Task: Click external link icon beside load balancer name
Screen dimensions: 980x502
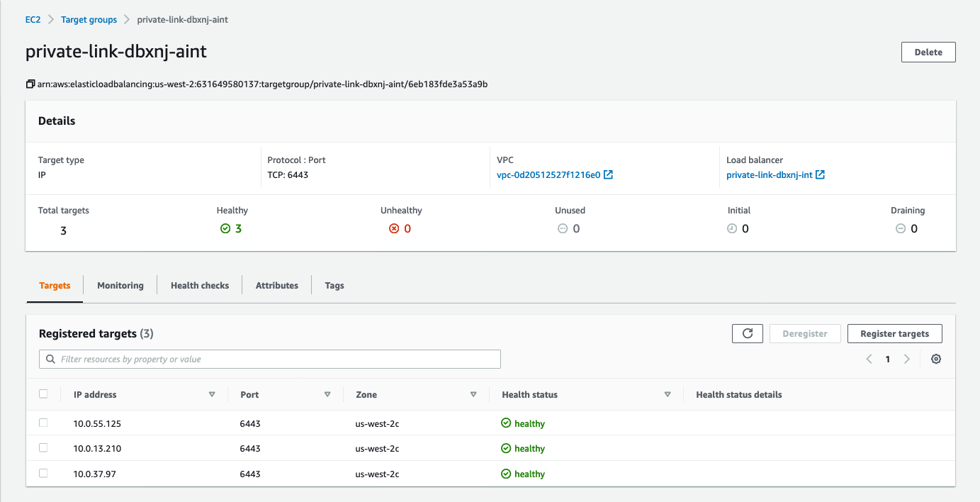Action: pos(820,175)
